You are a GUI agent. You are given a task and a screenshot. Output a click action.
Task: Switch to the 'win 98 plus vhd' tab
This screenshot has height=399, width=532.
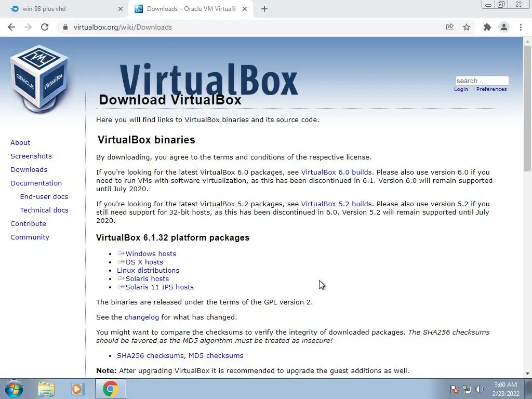[64, 9]
